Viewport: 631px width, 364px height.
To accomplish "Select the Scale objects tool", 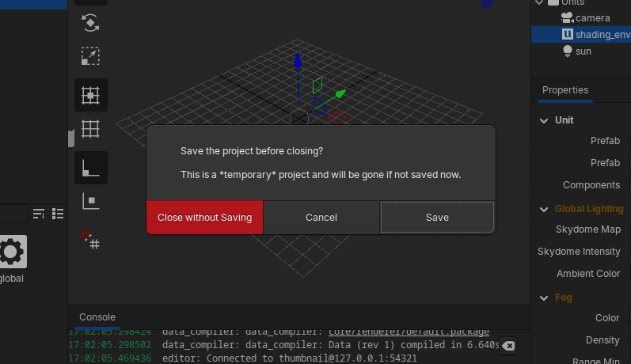I will [x=90, y=56].
